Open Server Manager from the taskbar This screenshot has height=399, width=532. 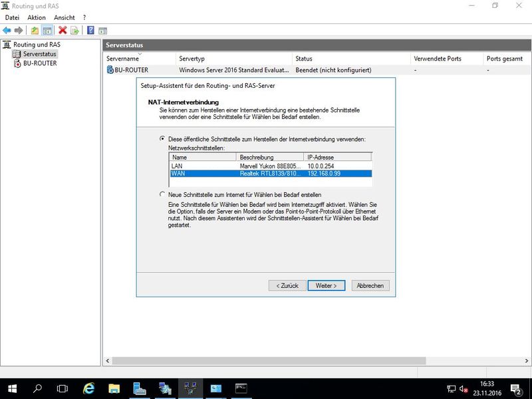140,388
